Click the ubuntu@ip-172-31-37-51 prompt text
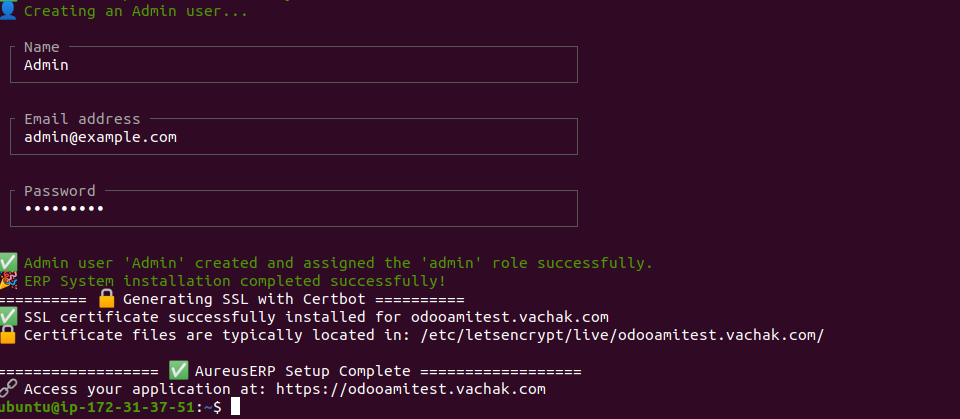Screen dimensions: 960x419 pos(97,407)
